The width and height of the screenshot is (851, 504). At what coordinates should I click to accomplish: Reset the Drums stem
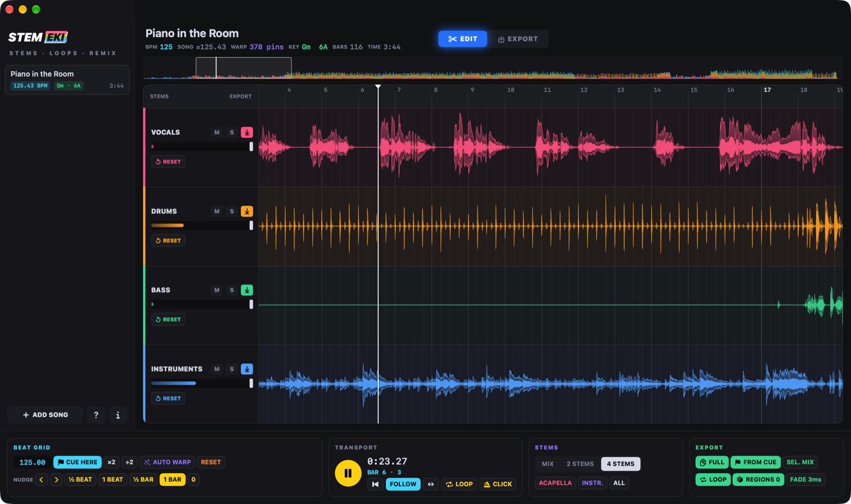[168, 241]
